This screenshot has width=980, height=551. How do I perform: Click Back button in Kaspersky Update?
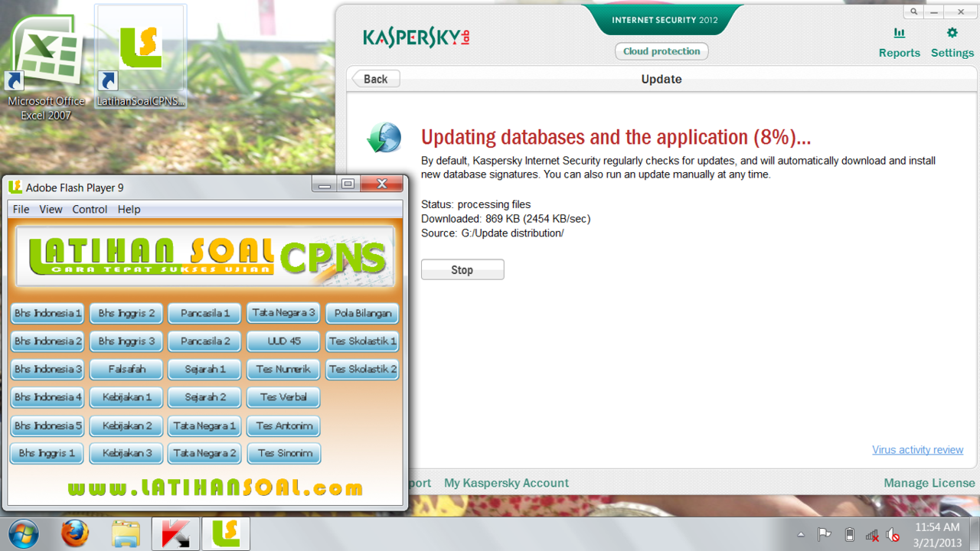click(x=375, y=79)
